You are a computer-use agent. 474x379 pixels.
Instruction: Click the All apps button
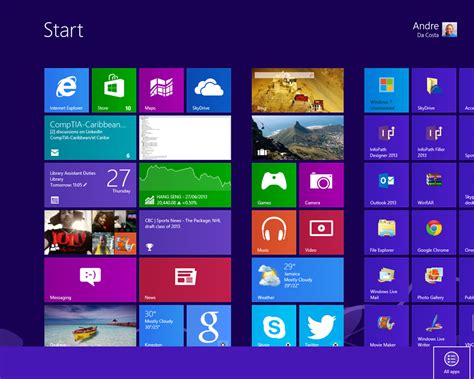451,362
